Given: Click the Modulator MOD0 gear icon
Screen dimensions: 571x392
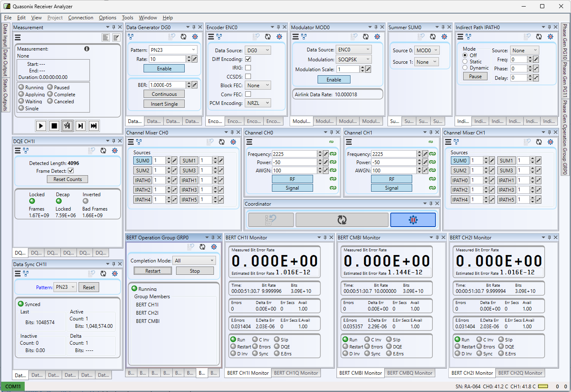Looking at the screenshot, I should click(377, 37).
